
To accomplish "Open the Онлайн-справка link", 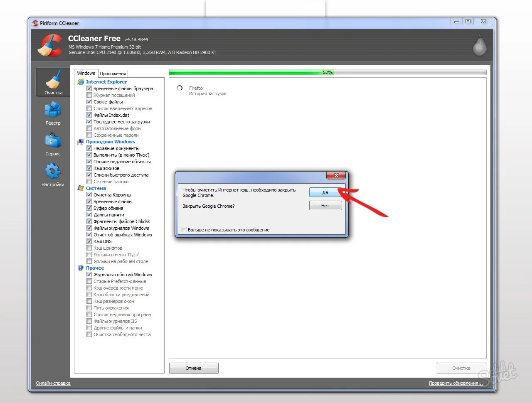I will (x=53, y=383).
